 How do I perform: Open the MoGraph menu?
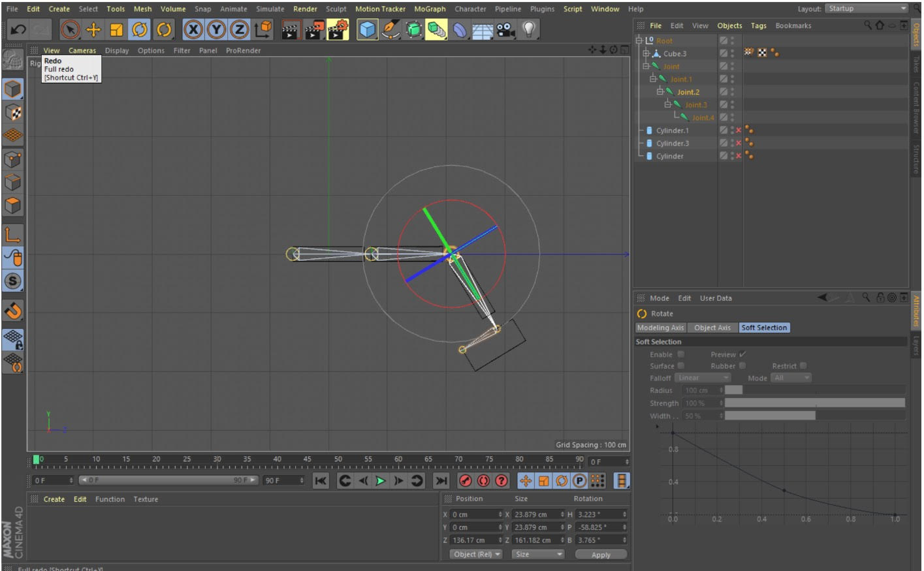(x=430, y=9)
